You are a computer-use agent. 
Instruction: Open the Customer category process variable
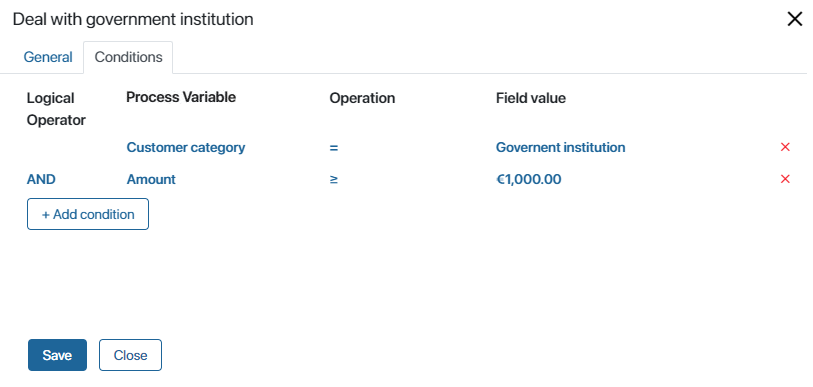[x=186, y=148]
